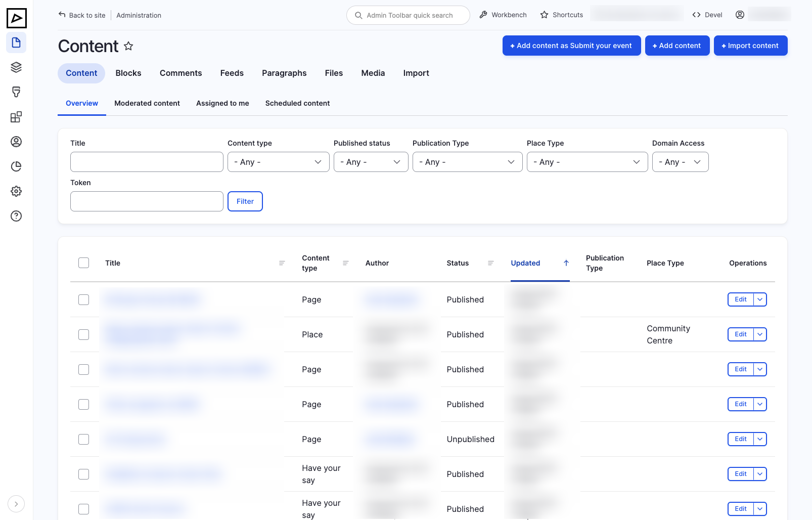
Task: Switch to the Media tab
Action: click(373, 73)
